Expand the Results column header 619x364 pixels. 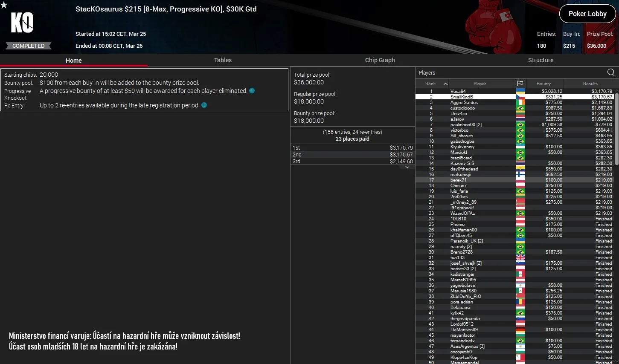click(x=590, y=84)
